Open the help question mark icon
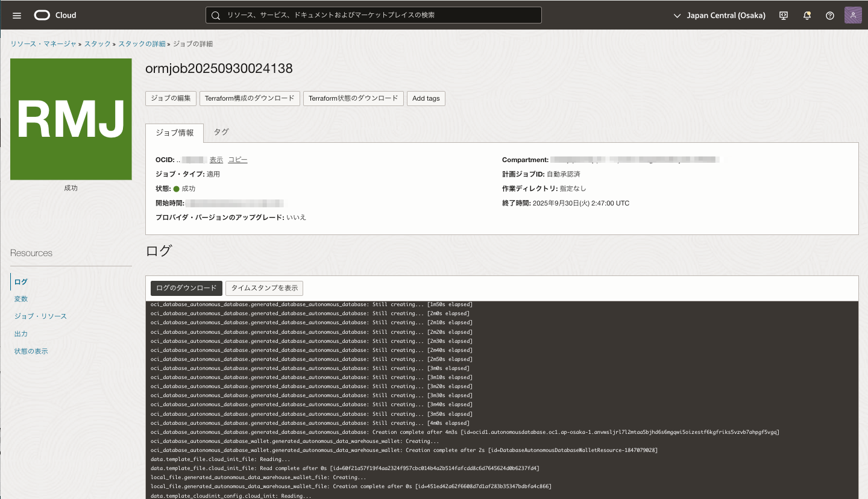Image resolution: width=868 pixels, height=499 pixels. coord(830,15)
